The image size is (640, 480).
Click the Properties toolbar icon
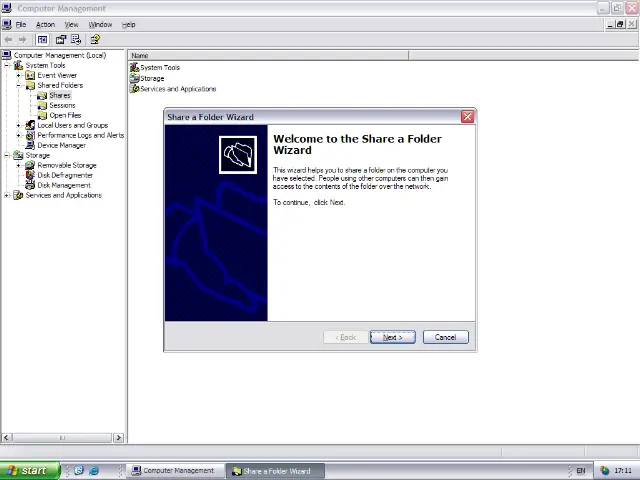(61, 40)
